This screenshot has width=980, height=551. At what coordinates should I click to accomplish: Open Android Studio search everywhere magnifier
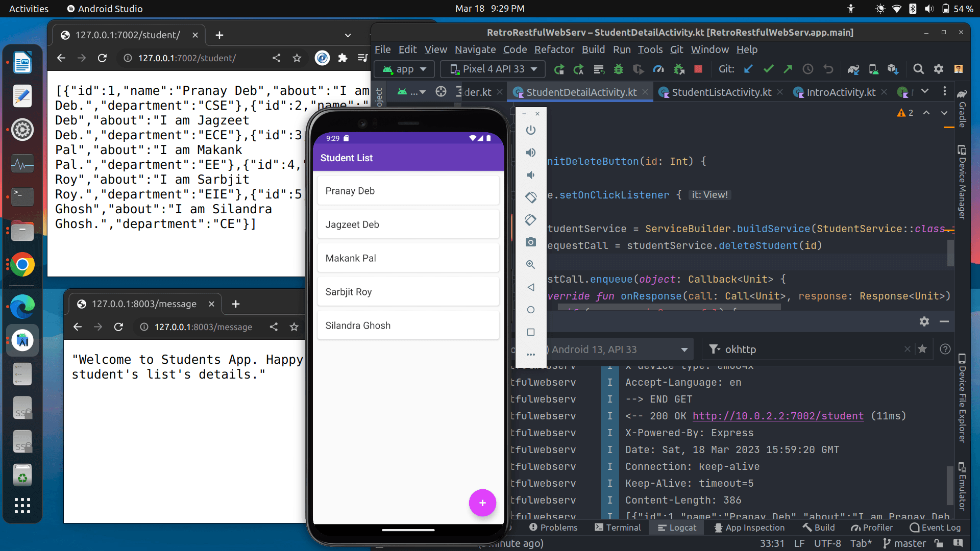(x=918, y=69)
